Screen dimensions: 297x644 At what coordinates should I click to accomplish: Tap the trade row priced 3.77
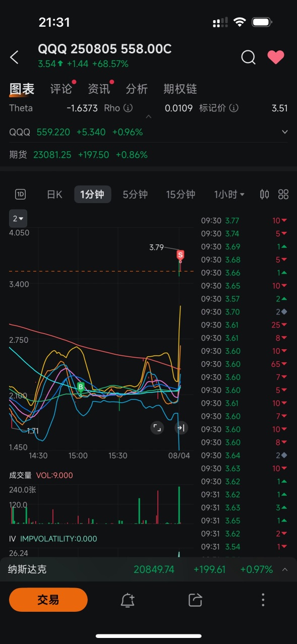pyautogui.click(x=245, y=221)
